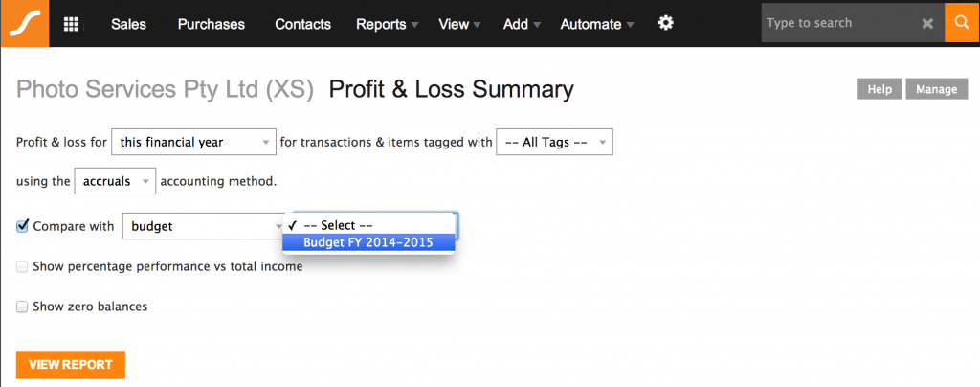This screenshot has height=387, width=980.
Task: Expand the All Tags dropdown
Action: pyautogui.click(x=554, y=142)
